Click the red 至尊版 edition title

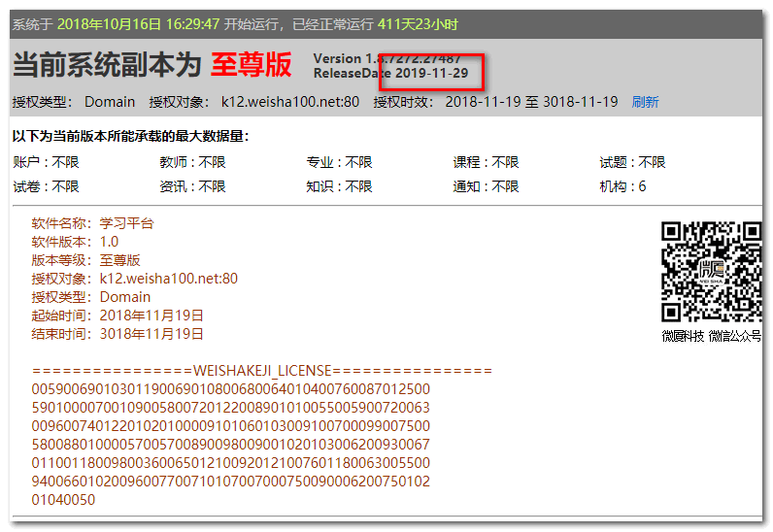[x=251, y=65]
